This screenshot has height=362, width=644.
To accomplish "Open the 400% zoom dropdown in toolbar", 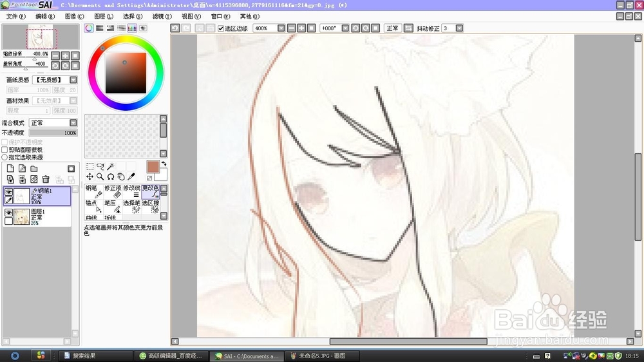I will pyautogui.click(x=281, y=28).
